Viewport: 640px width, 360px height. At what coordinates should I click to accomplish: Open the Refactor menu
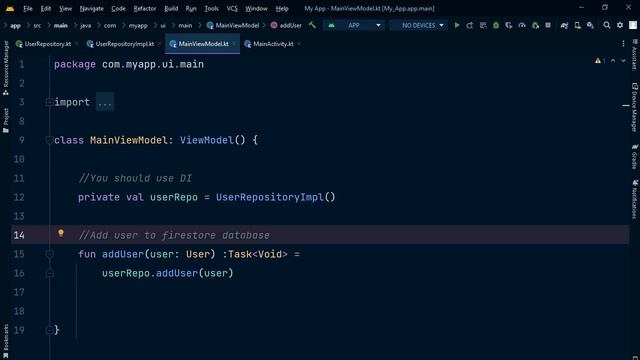(x=144, y=8)
